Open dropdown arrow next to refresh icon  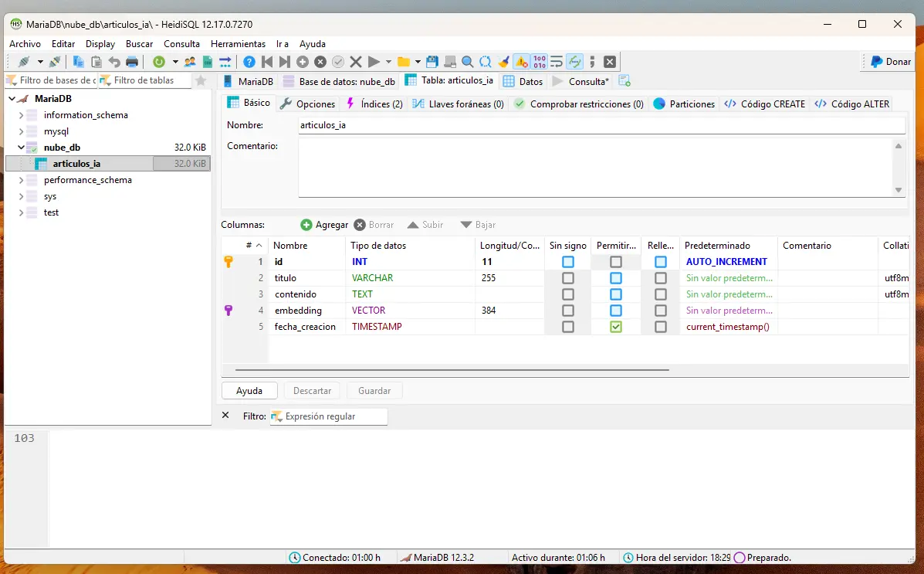click(x=175, y=61)
